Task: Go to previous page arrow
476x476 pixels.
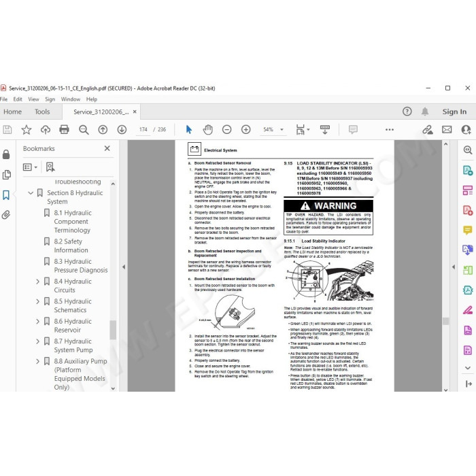Action: 103,130
